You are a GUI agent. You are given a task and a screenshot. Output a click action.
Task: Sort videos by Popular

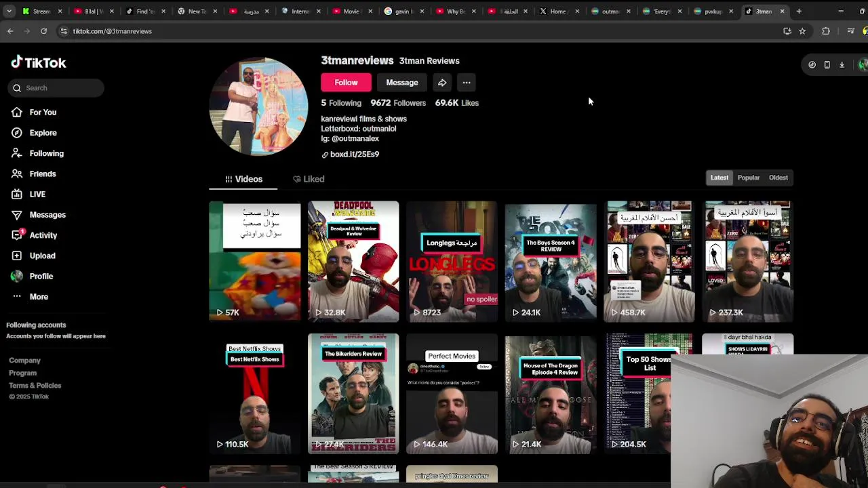[x=749, y=178]
